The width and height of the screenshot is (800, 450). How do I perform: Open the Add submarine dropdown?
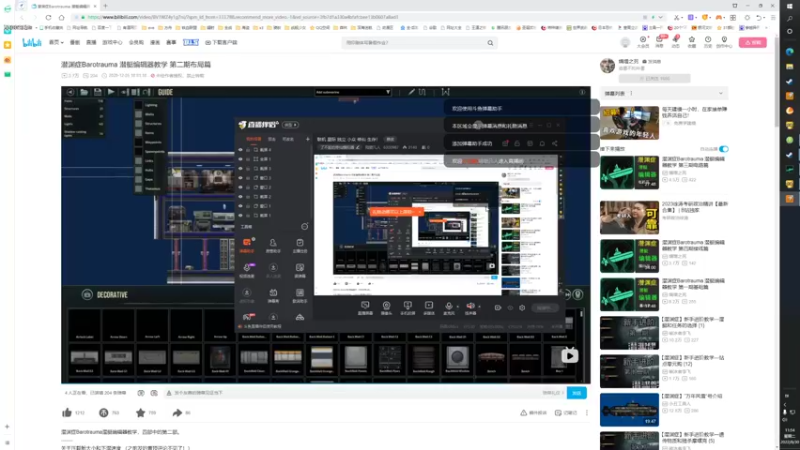coord(353,92)
